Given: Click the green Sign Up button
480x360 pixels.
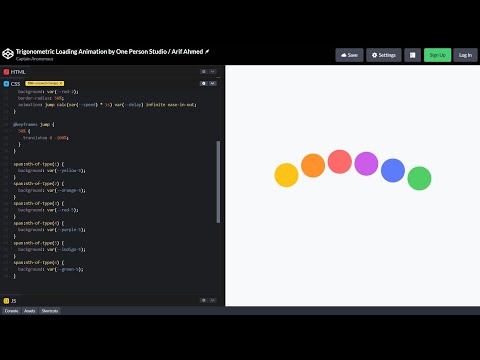Looking at the screenshot, I should point(437,55).
